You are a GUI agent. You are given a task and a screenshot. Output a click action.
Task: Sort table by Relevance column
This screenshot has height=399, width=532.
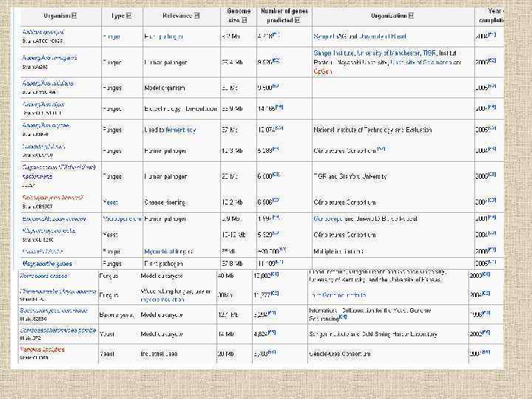click(197, 16)
